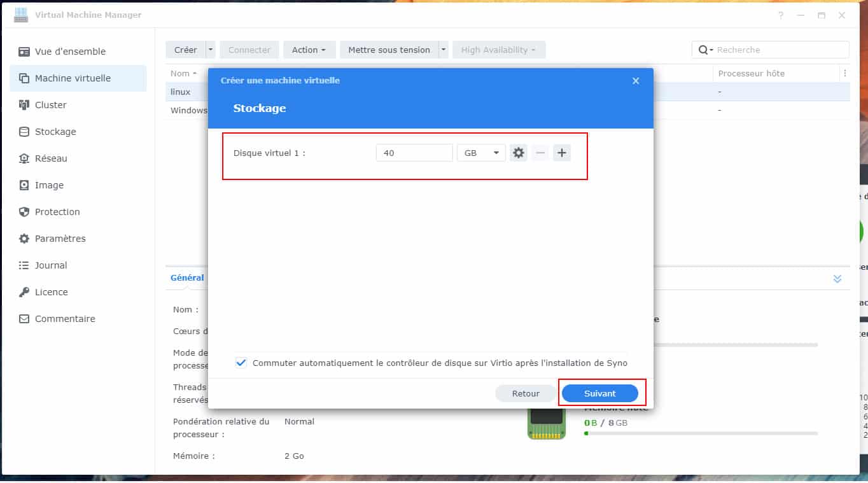Sort by the Nom column header
Screen dimensions: 868x483
[x=183, y=73]
